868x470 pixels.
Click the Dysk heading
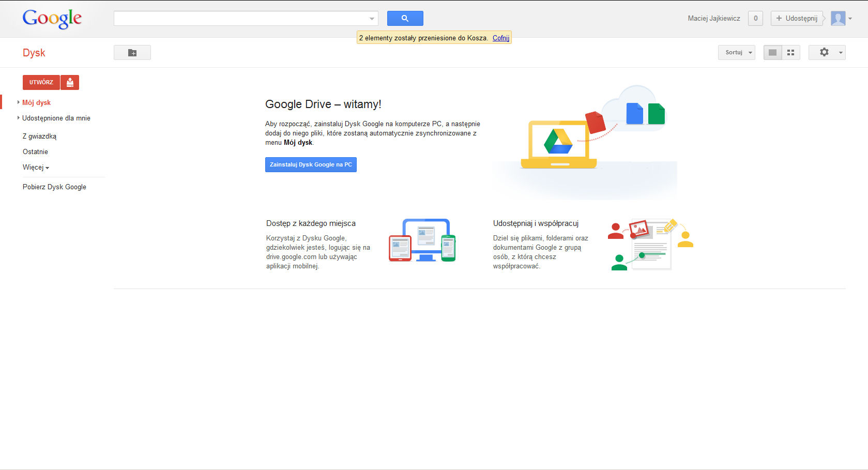(34, 53)
